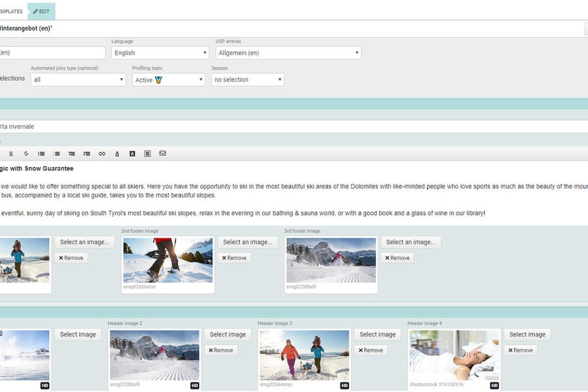Decrease the paragraph indent
The width and height of the screenshot is (588, 392).
click(71, 154)
